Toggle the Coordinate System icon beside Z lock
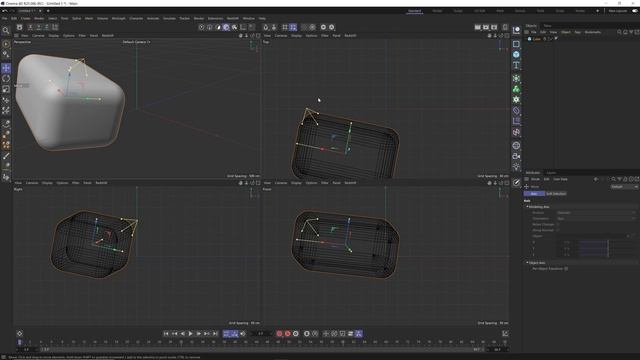 (x=55, y=27)
